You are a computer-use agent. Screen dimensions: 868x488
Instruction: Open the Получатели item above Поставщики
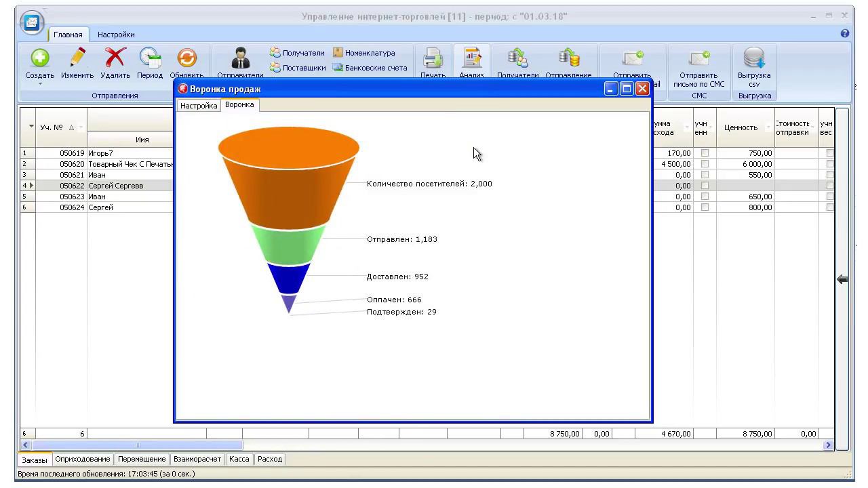(297, 53)
